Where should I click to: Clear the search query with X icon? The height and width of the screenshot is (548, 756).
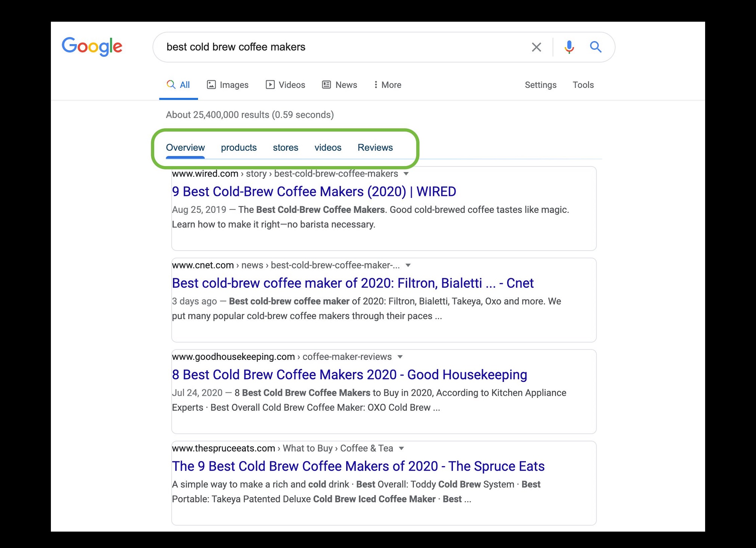536,47
